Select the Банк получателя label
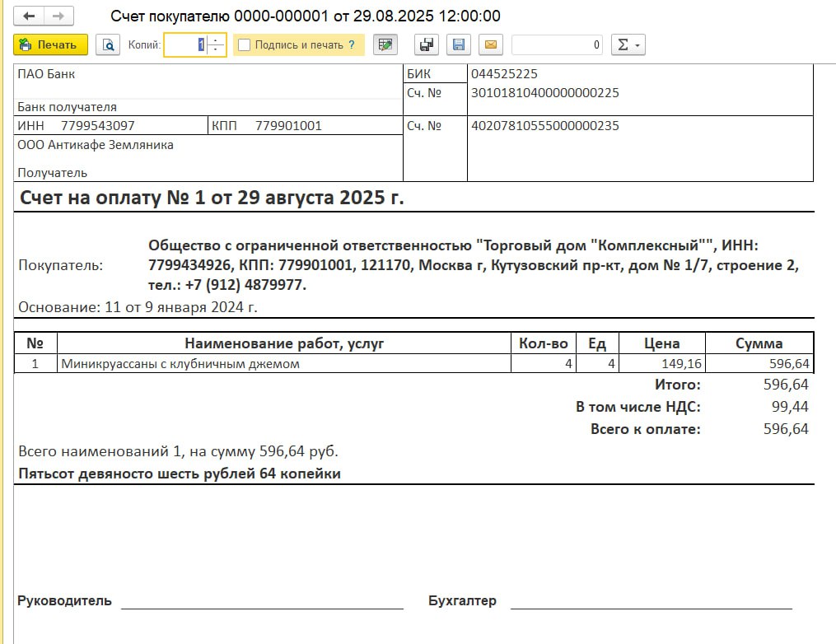The width and height of the screenshot is (836, 644). pos(68,107)
